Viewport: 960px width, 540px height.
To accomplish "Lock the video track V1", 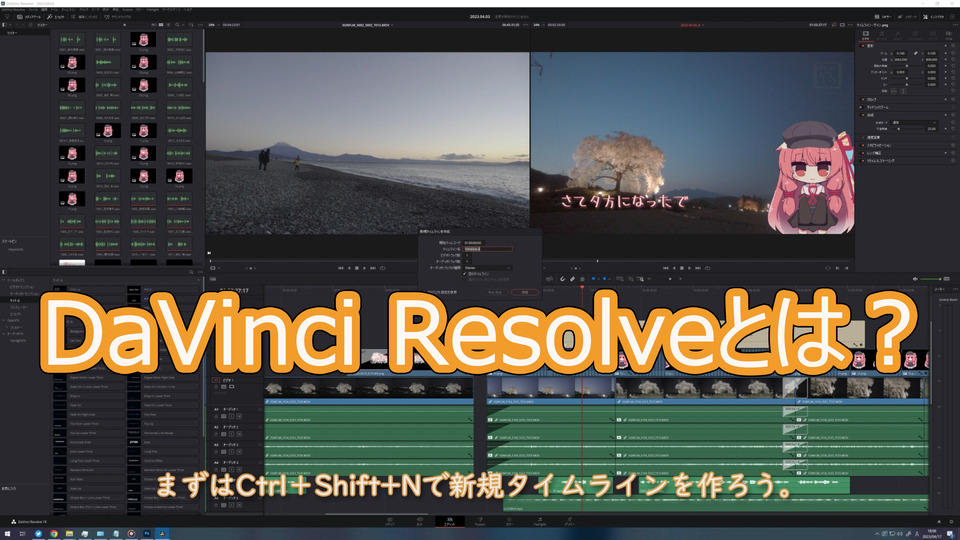I will 216,387.
